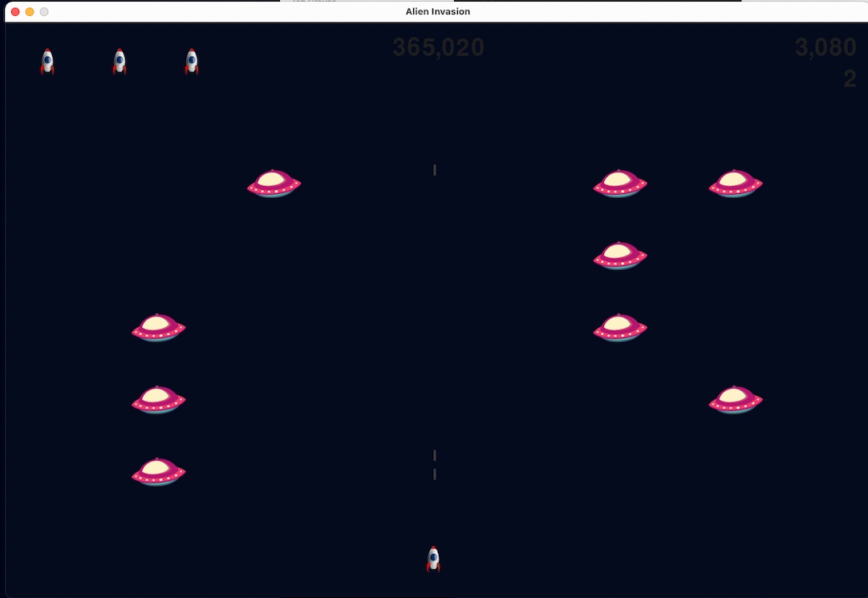This screenshot has width=868, height=598.
Task: Click the yellow minimize button on the title bar
Action: pyautogui.click(x=28, y=11)
